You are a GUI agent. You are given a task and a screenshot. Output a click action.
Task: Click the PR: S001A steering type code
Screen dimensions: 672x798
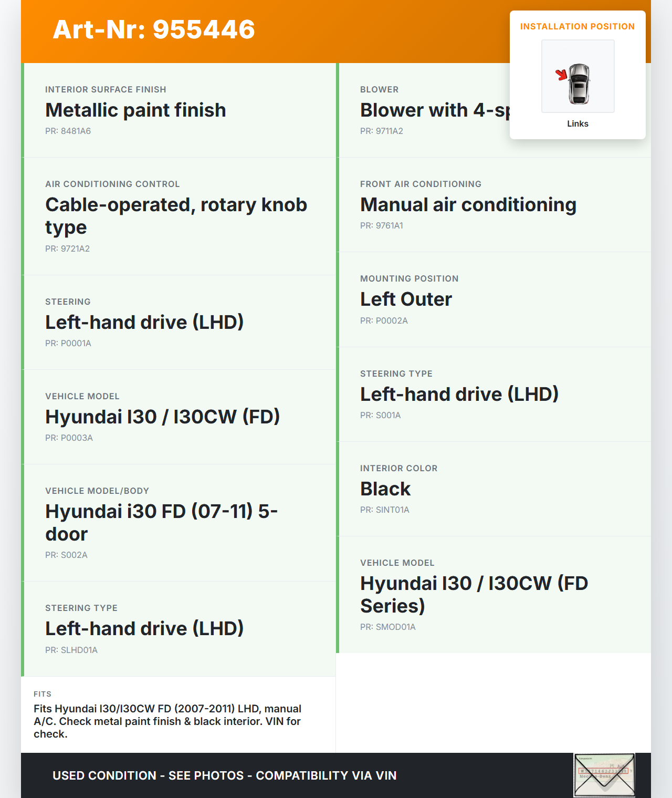381,416
